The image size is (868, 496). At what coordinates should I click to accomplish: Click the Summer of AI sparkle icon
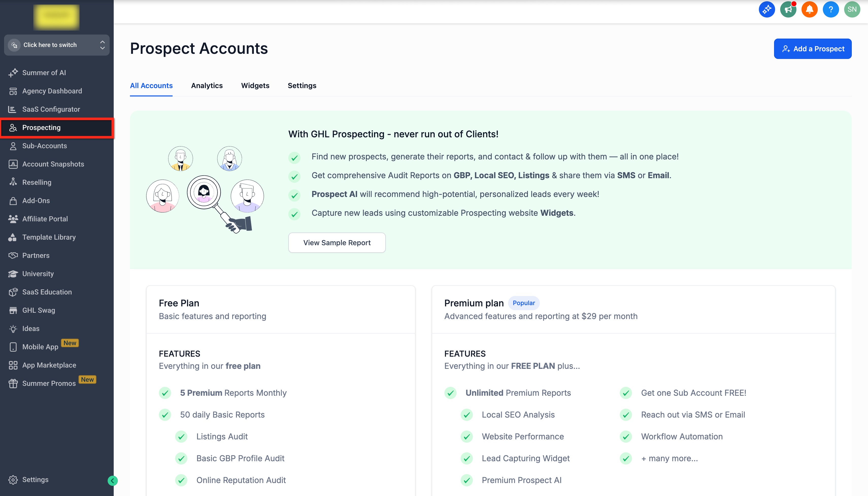pos(13,73)
